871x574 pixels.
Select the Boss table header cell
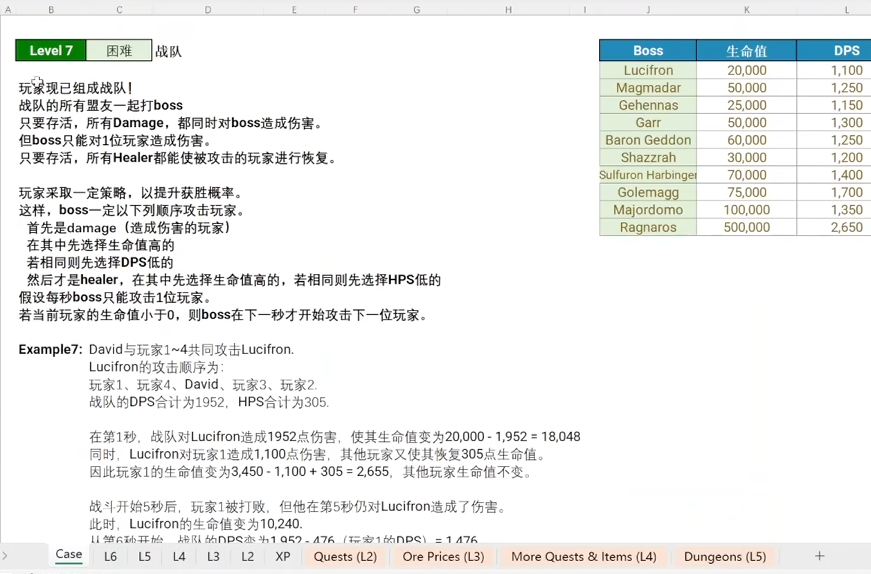pos(648,51)
